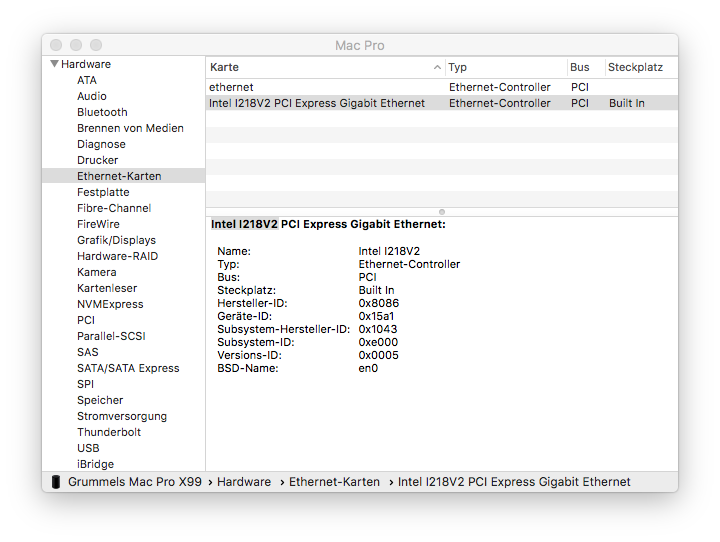720x542 pixels.
Task: Open Speicher section
Action: tap(100, 400)
